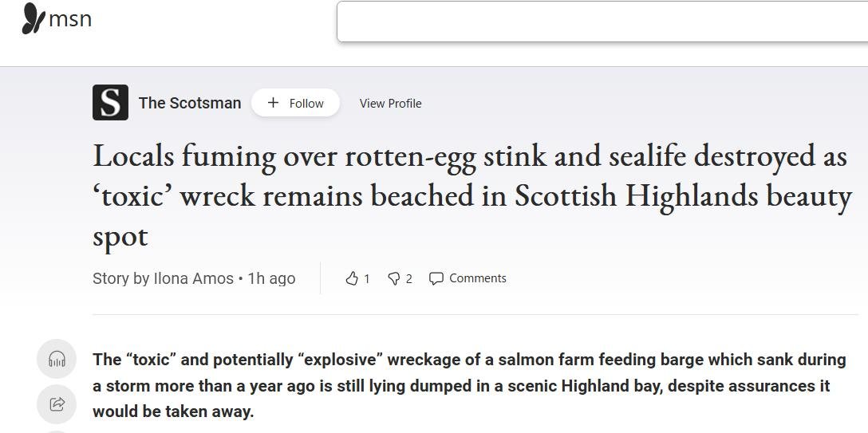Click the 'msn' wordmark text
Image resolution: width=868 pixels, height=433 pixels.
[x=70, y=18]
